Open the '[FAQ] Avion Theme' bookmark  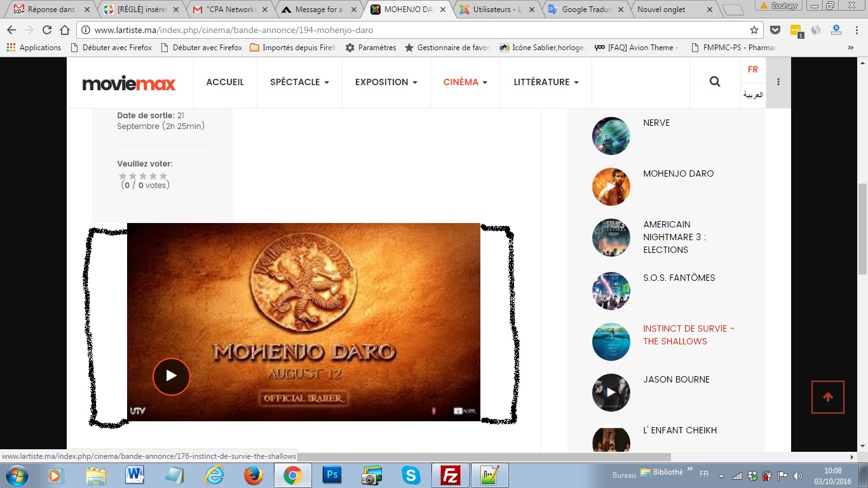(637, 48)
